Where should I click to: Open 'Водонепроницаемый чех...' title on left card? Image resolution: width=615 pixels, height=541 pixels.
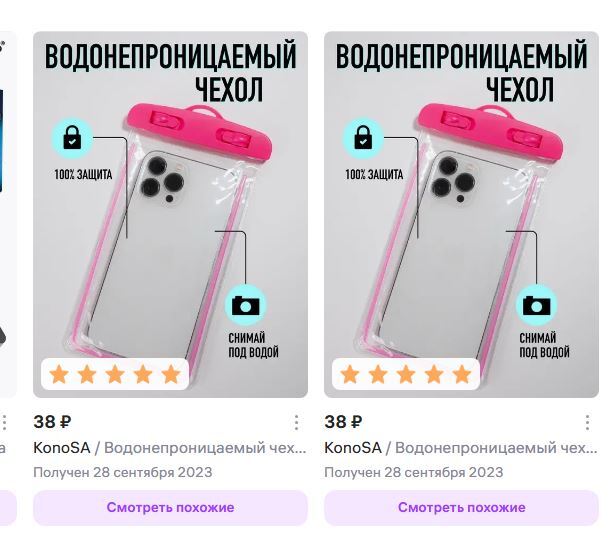(x=205, y=448)
